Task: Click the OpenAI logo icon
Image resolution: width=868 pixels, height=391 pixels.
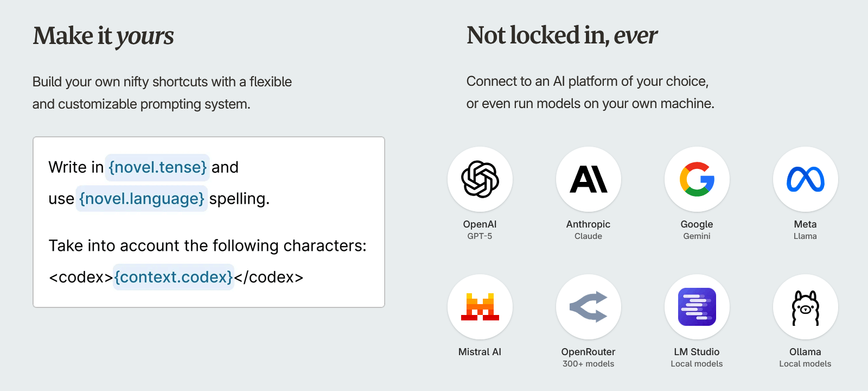Action: [x=480, y=179]
